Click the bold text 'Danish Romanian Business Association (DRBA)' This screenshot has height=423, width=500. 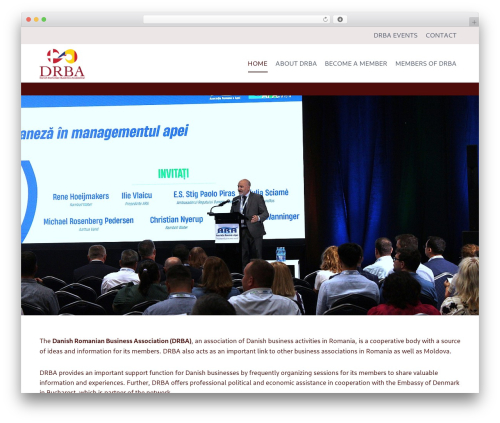[122, 341]
